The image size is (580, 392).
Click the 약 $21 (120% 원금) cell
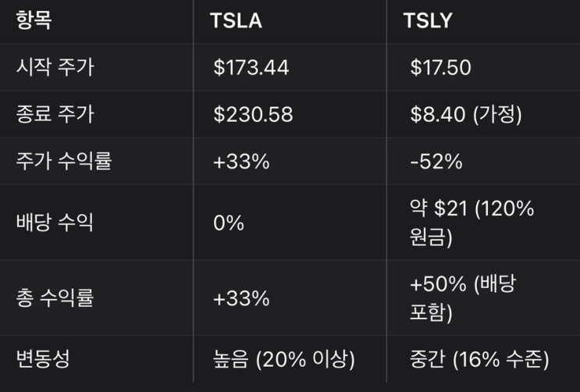click(471, 223)
